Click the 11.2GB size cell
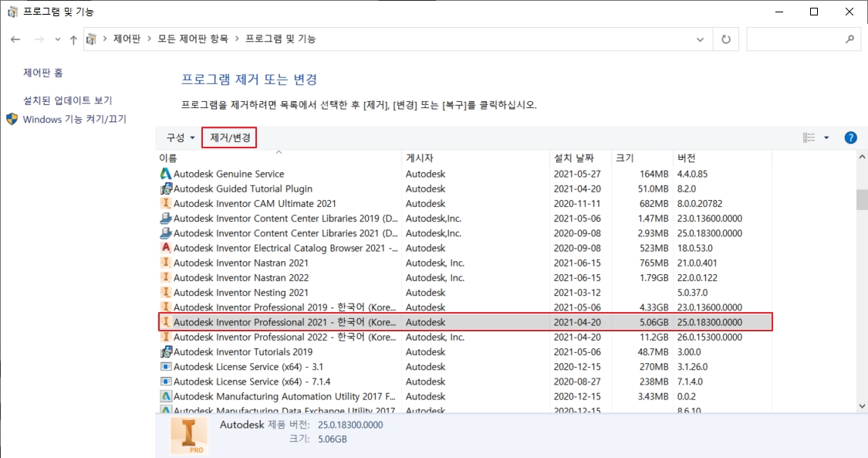This screenshot has height=458, width=868. (654, 338)
